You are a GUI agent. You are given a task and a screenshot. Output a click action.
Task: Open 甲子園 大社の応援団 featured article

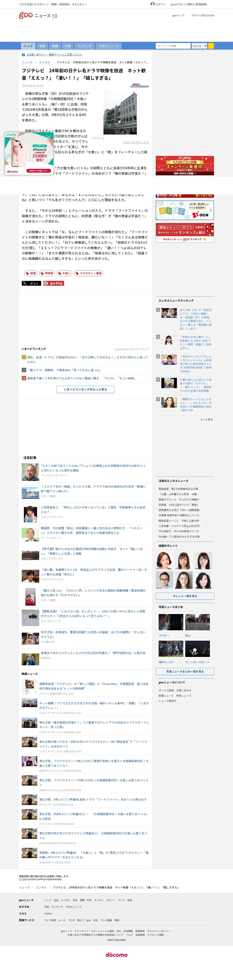click(x=92, y=551)
